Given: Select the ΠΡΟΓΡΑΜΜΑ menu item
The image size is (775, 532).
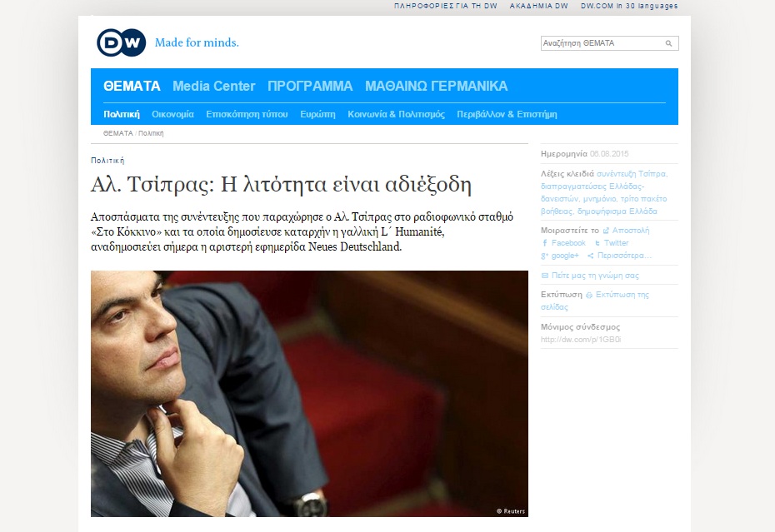Looking at the screenshot, I should tap(310, 86).
